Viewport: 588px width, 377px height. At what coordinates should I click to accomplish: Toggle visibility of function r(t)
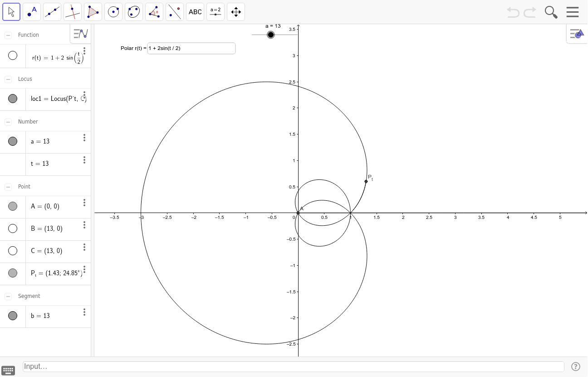coord(13,55)
